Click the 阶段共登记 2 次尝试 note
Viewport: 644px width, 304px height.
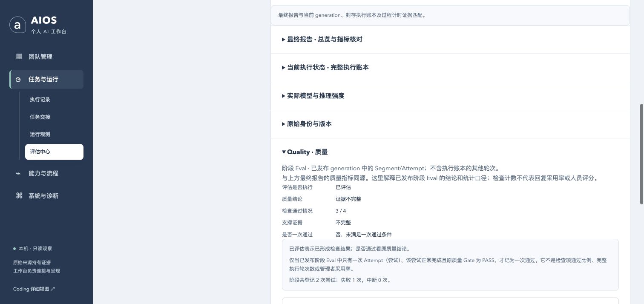pyautogui.click(x=340, y=280)
